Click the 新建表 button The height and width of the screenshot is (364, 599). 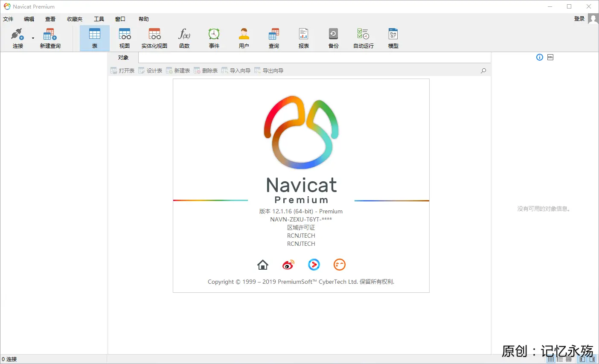click(x=178, y=70)
